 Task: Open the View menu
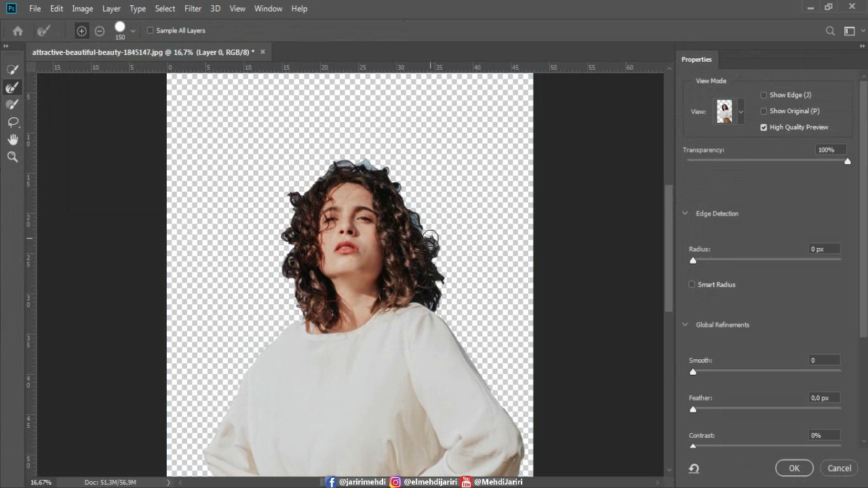point(237,8)
